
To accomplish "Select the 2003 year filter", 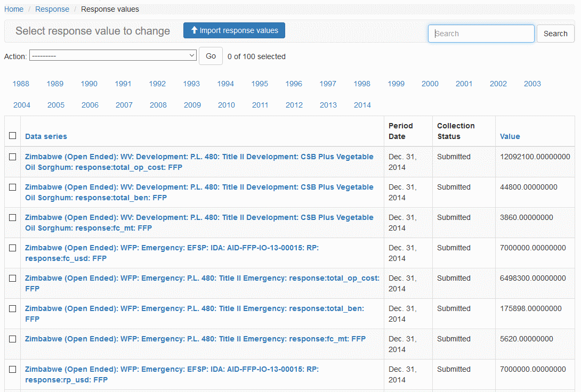I will pos(532,84).
